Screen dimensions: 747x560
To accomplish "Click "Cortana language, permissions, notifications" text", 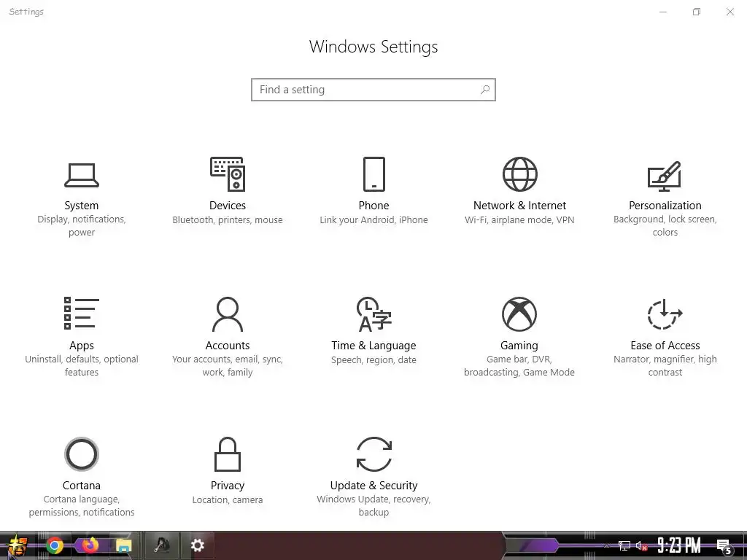I will click(82, 506).
